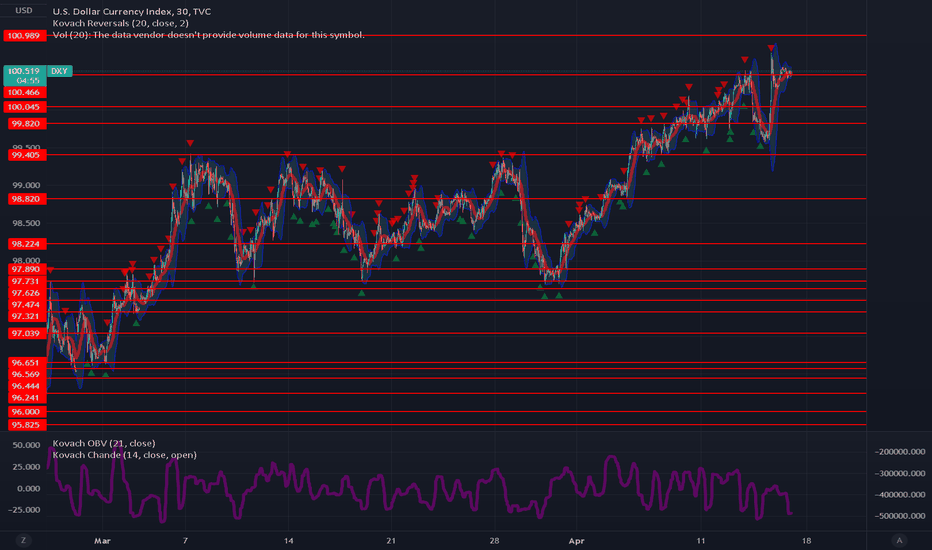
Task: Select the 100.045 red price label
Action: pos(24,107)
